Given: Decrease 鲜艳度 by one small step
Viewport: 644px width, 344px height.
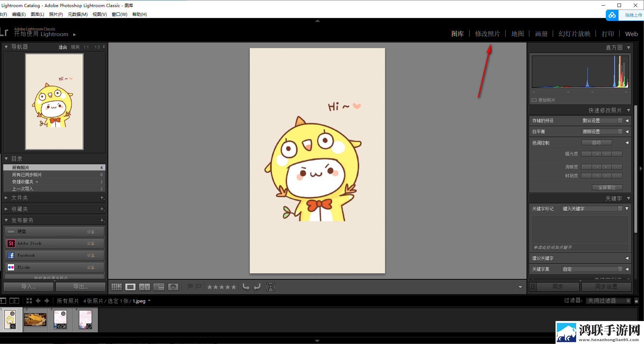Looking at the screenshot, I should tap(597, 176).
